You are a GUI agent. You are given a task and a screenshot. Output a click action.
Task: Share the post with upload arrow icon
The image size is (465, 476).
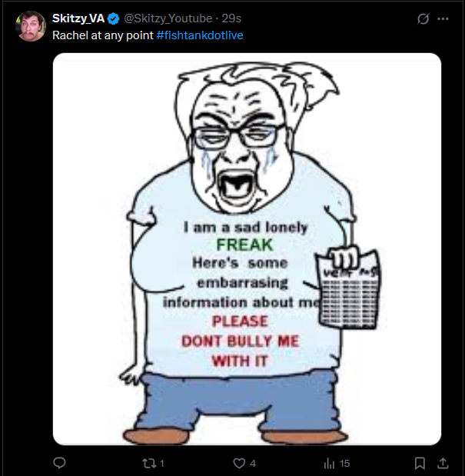(443, 463)
